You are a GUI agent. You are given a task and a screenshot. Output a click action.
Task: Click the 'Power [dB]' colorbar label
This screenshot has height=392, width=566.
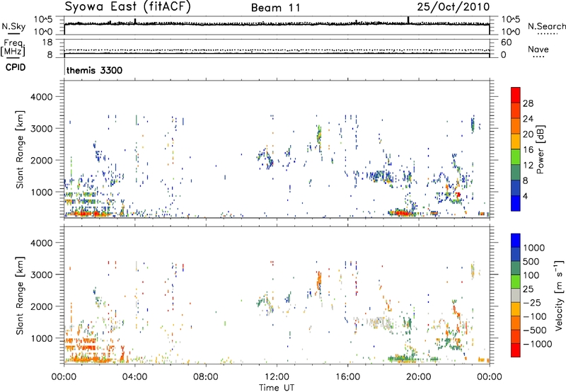[541, 149]
